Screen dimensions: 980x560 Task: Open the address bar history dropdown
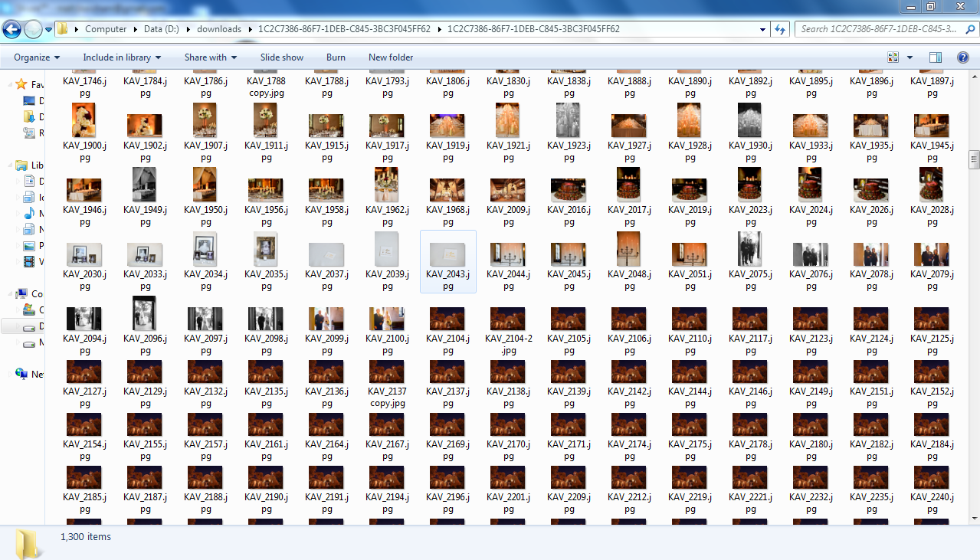pos(762,30)
